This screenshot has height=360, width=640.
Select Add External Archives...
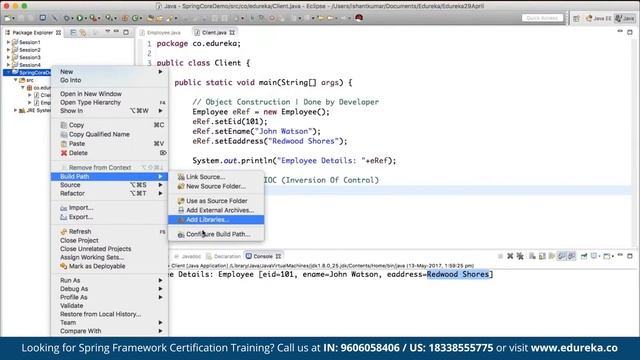click(x=216, y=210)
